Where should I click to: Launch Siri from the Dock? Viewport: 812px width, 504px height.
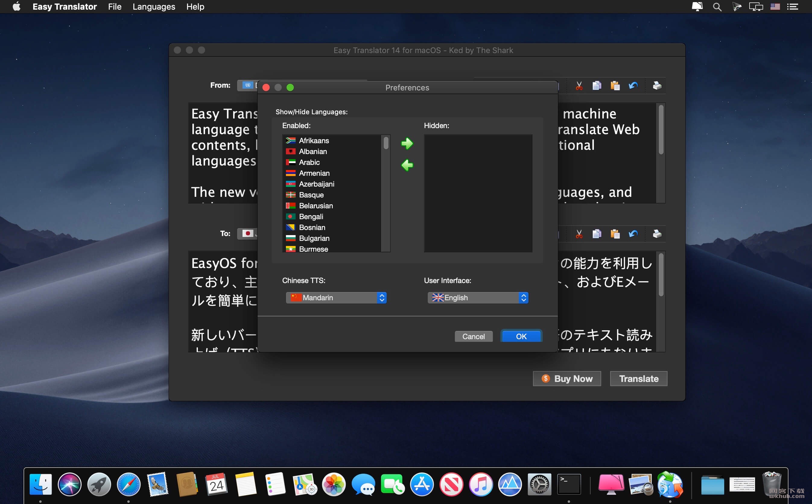pyautogui.click(x=69, y=484)
